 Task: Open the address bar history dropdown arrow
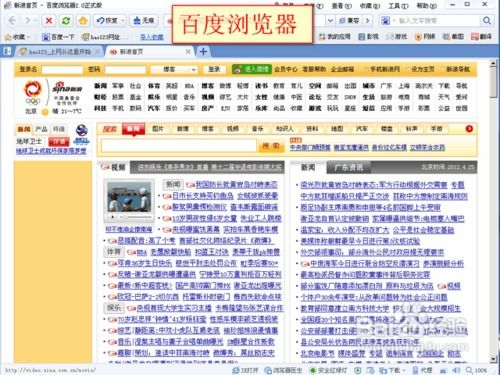[x=330, y=21]
